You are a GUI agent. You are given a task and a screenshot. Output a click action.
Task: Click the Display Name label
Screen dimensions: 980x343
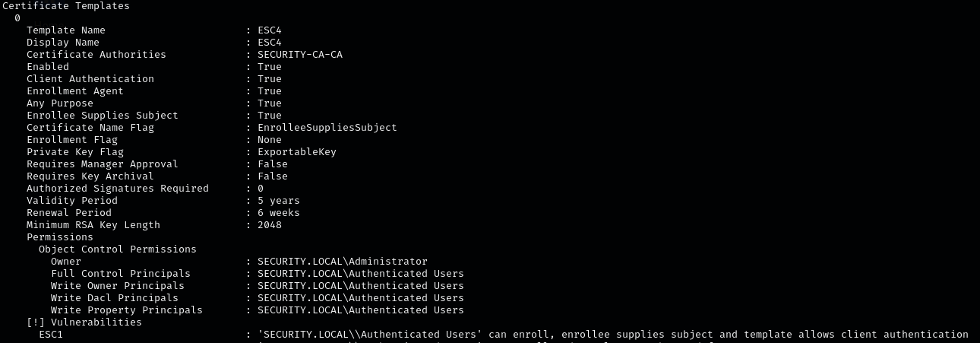(63, 43)
